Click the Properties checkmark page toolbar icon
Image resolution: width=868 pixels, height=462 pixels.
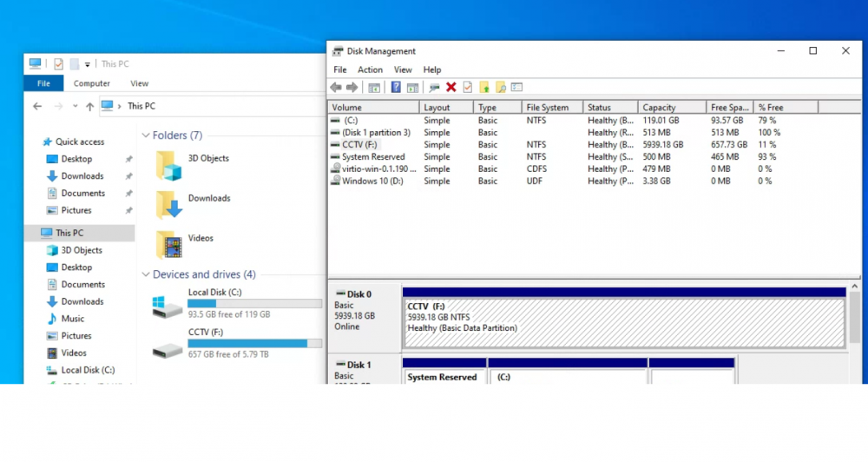click(x=468, y=87)
